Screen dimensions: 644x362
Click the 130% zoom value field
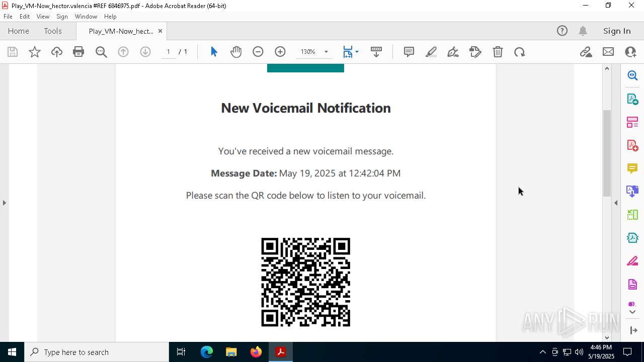[308, 52]
